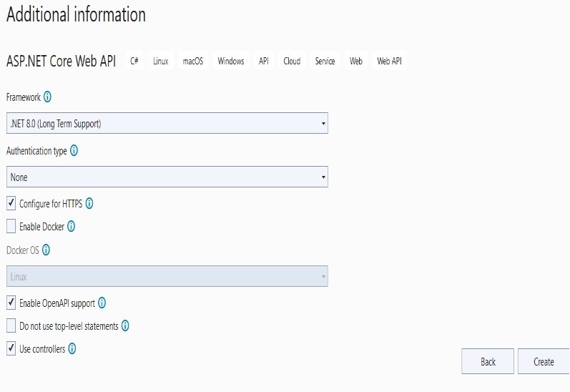The width and height of the screenshot is (570, 392).
Task: Select the Web API tag
Action: coord(389,61)
